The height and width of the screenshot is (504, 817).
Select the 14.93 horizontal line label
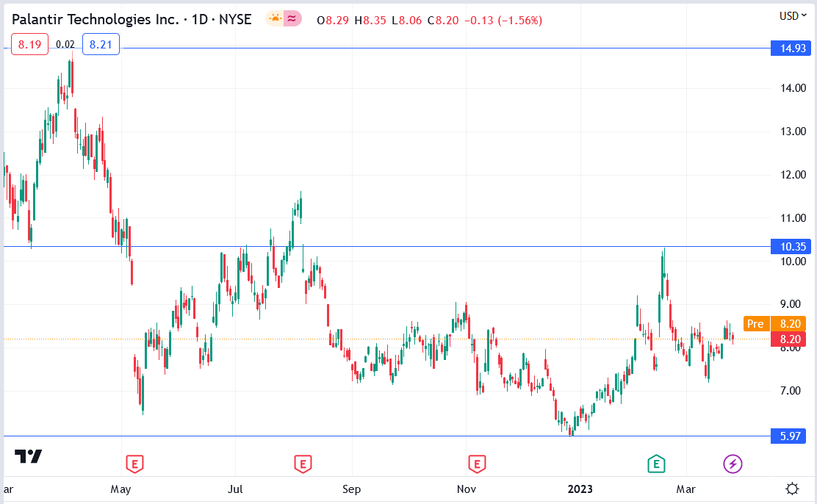tap(793, 48)
